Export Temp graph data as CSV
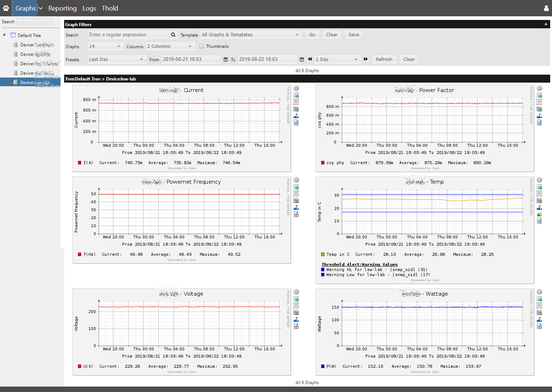 [539, 187]
